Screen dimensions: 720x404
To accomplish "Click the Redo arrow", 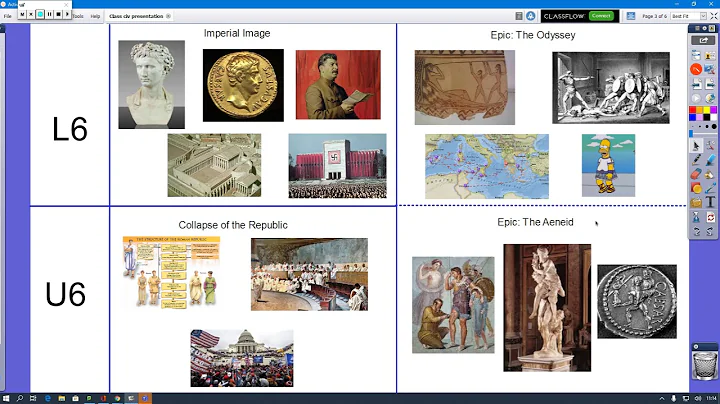I will tap(710, 231).
